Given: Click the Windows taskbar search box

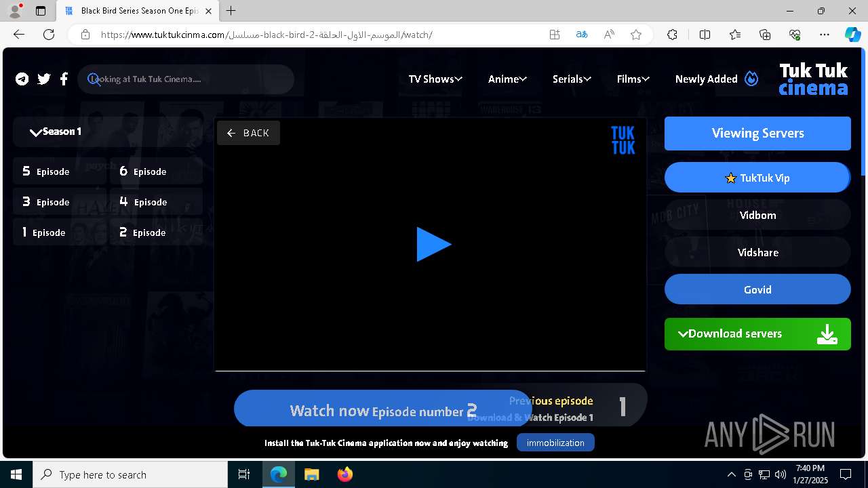Looking at the screenshot, I should click(130, 474).
